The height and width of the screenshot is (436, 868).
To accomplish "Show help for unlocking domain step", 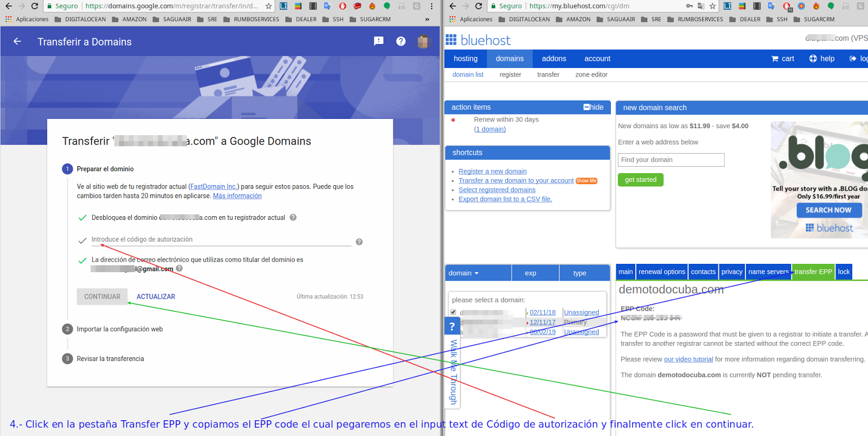I will coord(293,217).
